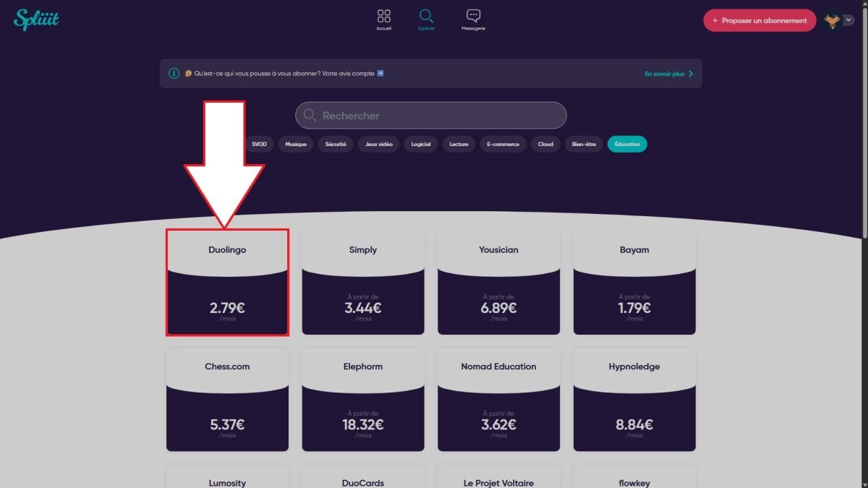Open the Accueil home icon
This screenshot has height=488, width=868.
(384, 17)
